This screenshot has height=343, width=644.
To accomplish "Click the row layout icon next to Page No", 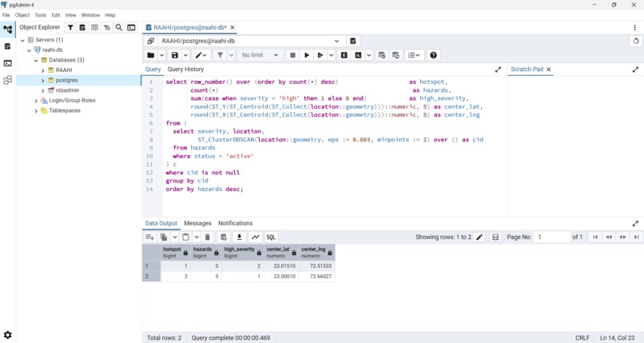I will [x=495, y=237].
